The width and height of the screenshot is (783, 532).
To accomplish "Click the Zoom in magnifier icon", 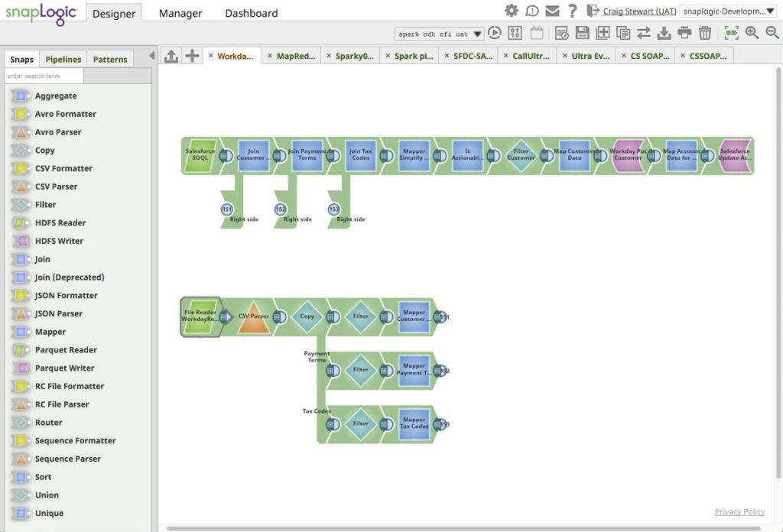I will coord(752,33).
